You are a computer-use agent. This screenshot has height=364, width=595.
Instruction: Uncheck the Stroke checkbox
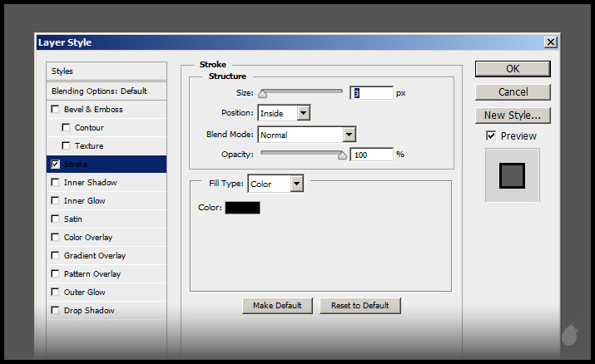click(x=55, y=165)
